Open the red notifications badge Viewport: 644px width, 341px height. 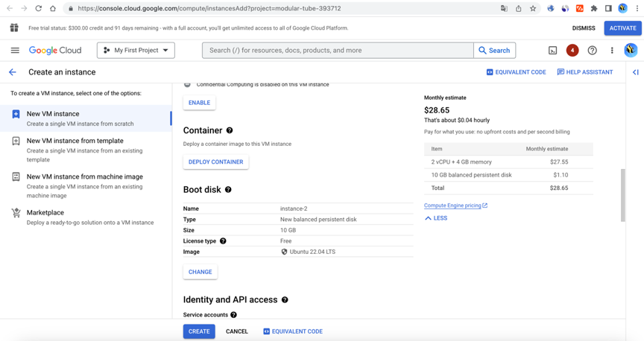point(572,51)
